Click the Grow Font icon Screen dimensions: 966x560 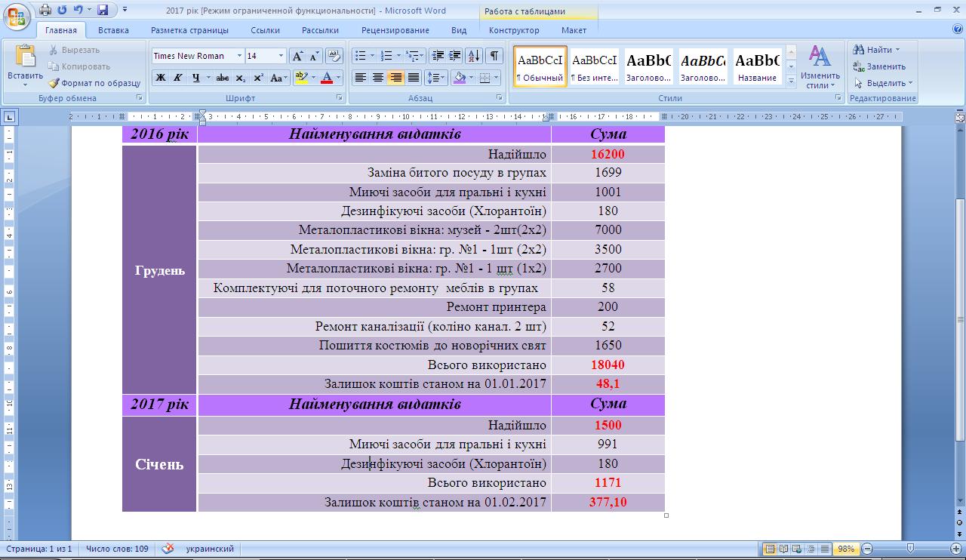[x=297, y=56]
